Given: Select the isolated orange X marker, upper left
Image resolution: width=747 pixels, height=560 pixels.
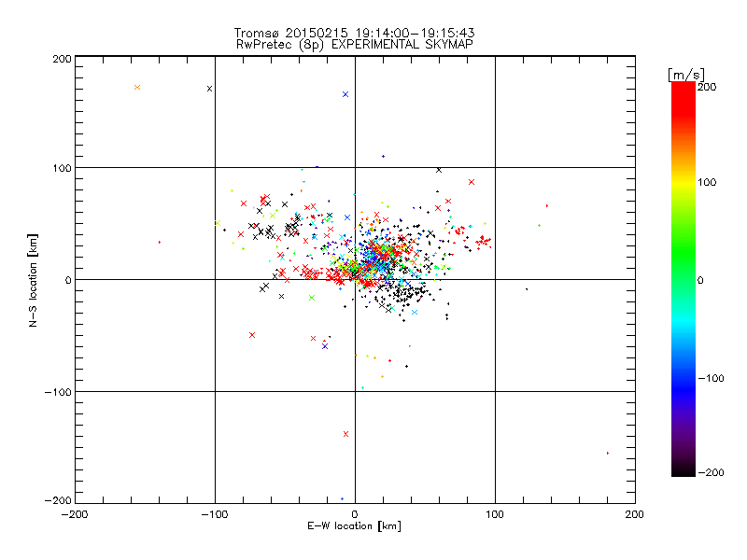Looking at the screenshot, I should 137,87.
